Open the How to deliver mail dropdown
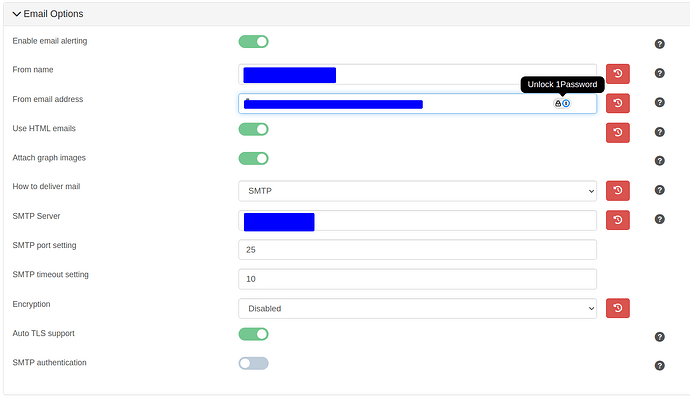This screenshot has height=398, width=690. pyautogui.click(x=417, y=191)
